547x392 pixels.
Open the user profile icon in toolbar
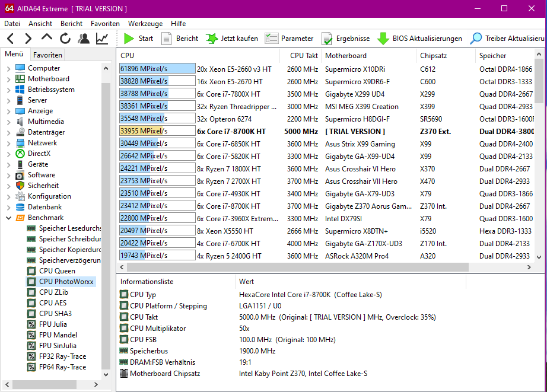pos(84,38)
